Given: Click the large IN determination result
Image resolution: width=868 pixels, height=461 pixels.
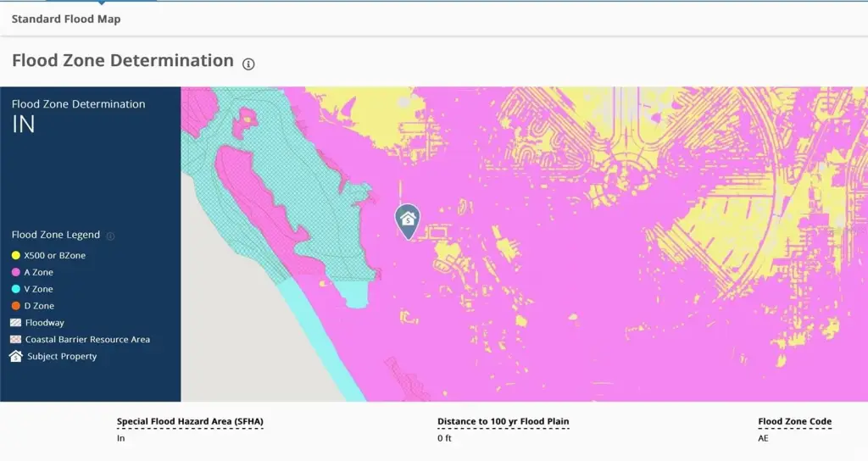Looking at the screenshot, I should (24, 125).
